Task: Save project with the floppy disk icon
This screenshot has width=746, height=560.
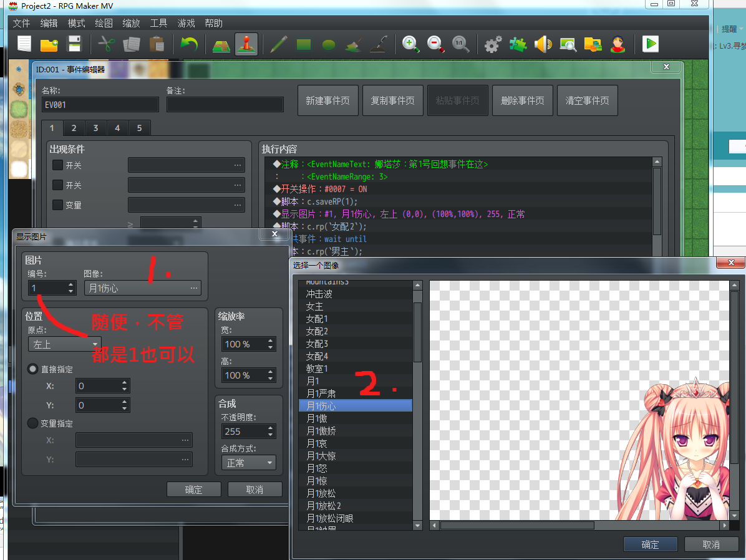Action: coord(75,44)
